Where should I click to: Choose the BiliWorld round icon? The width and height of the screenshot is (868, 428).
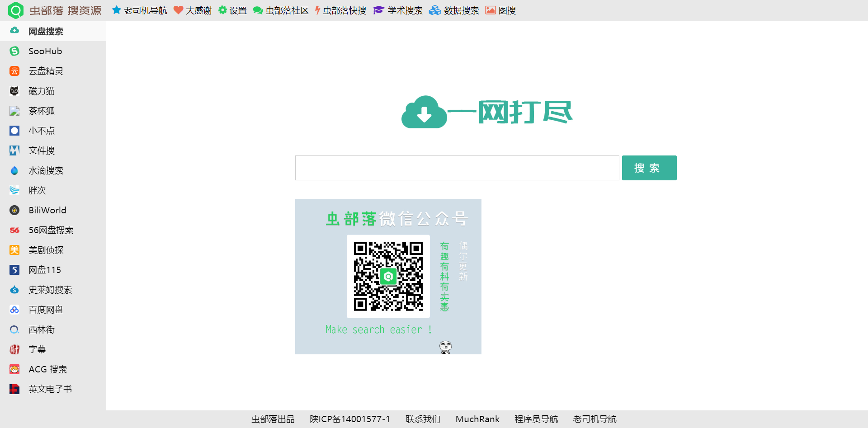[x=14, y=210]
